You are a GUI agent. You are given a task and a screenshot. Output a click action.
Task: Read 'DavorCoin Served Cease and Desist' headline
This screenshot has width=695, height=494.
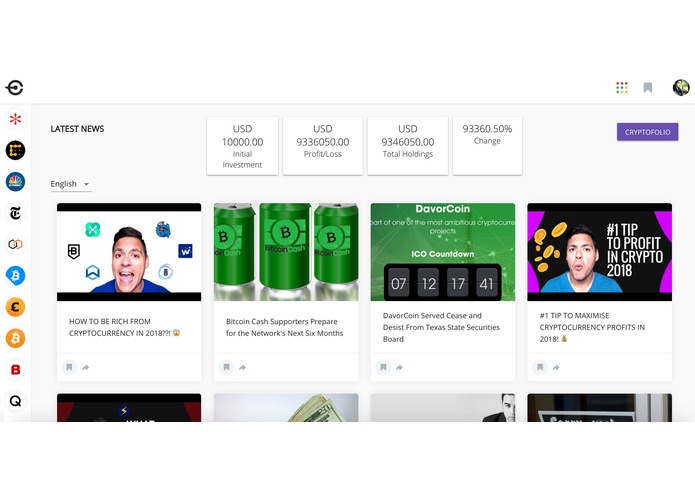point(441,327)
